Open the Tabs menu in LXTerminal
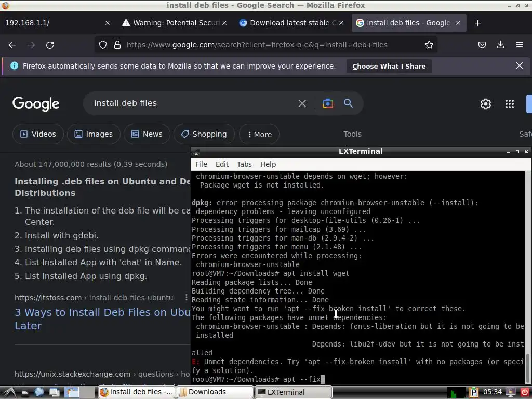The width and height of the screenshot is (532, 399). (244, 164)
